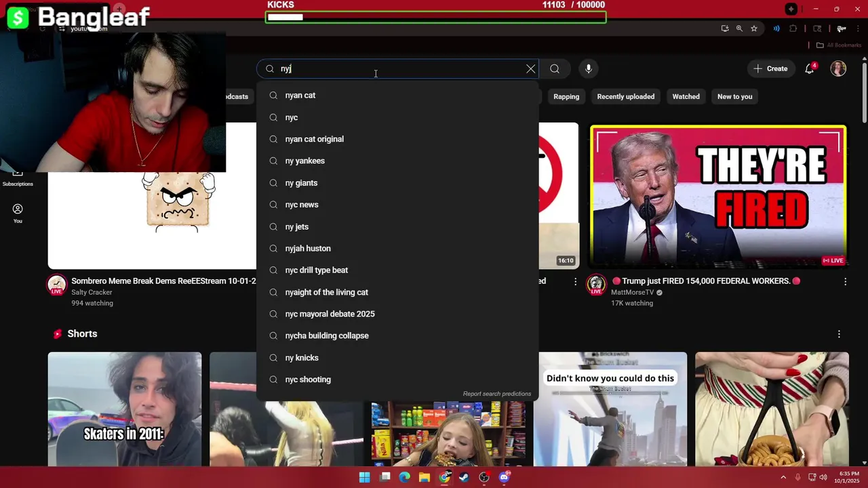Open the Create upload menu
This screenshot has width=868, height=488.
[770, 68]
